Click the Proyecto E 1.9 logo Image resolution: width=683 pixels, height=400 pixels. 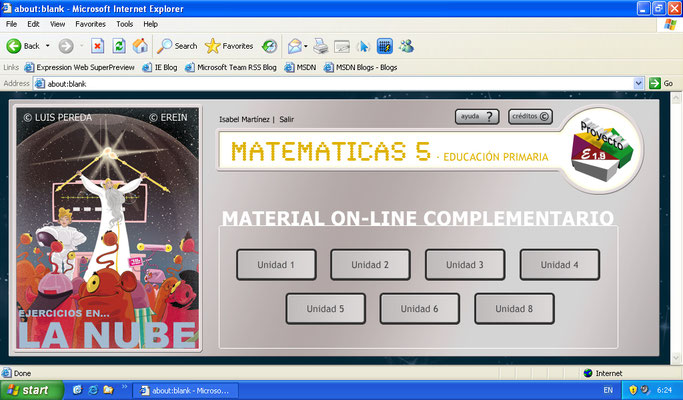click(602, 150)
